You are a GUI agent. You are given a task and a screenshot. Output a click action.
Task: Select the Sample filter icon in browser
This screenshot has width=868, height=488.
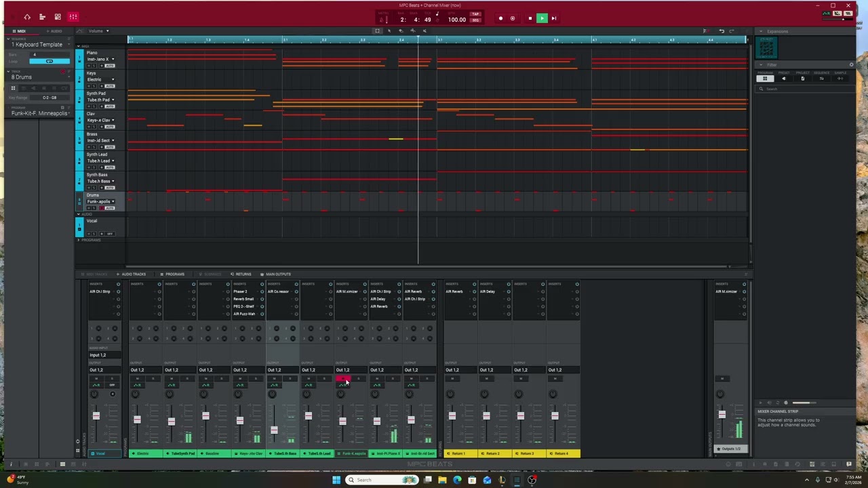pos(840,79)
